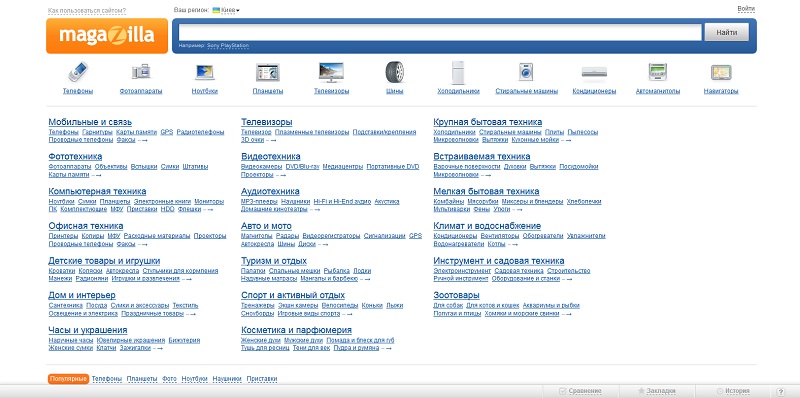Click the Объективы subcategory link
800x398 pixels.
point(111,167)
